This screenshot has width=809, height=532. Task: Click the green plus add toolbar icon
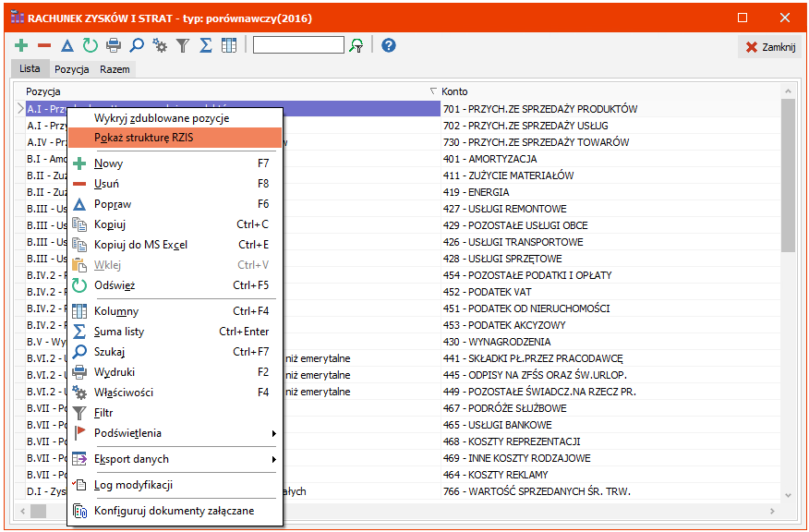tap(21, 45)
